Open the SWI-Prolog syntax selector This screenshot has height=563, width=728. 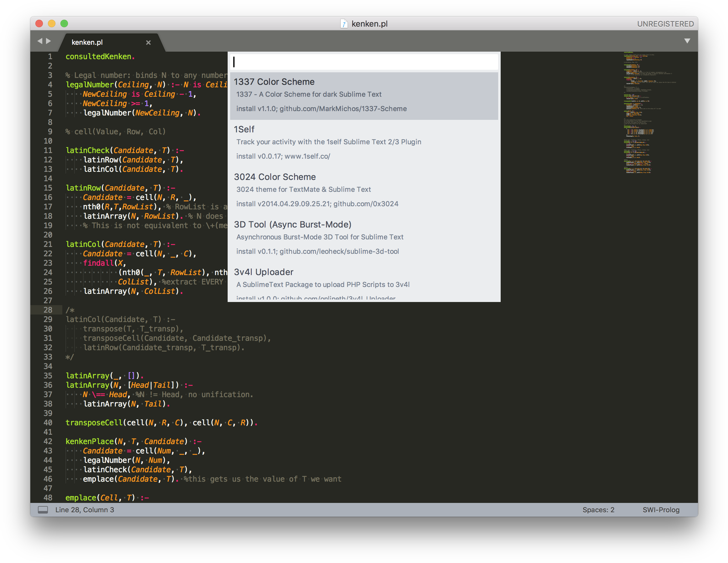(661, 510)
